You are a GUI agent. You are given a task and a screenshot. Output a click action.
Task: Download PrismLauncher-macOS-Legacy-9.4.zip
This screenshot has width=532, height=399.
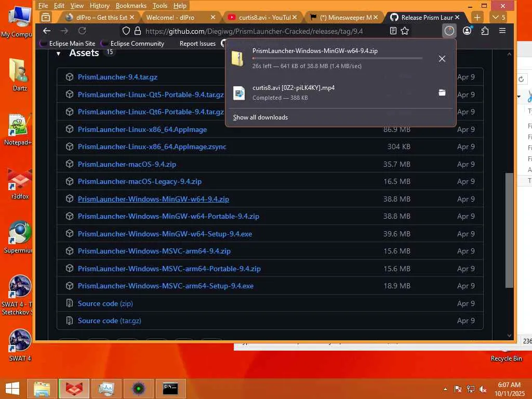pos(139,181)
